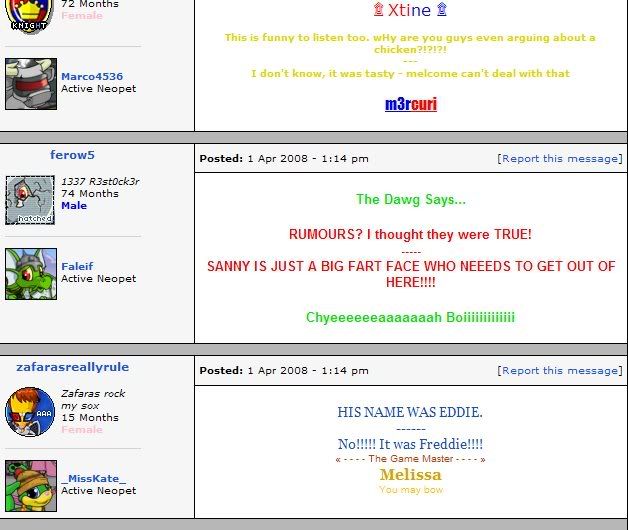
Task: Open the _MissKate_ pet link
Action: click(94, 479)
